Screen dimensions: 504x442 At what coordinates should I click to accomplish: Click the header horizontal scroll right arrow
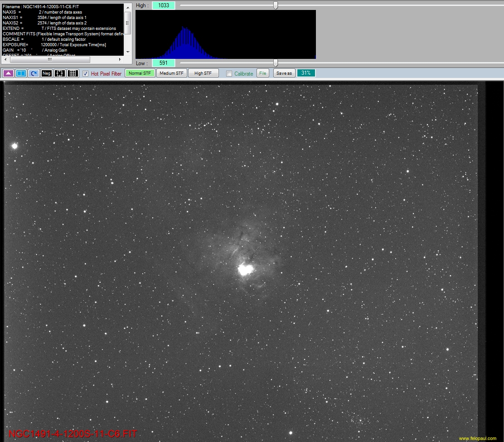(x=120, y=59)
